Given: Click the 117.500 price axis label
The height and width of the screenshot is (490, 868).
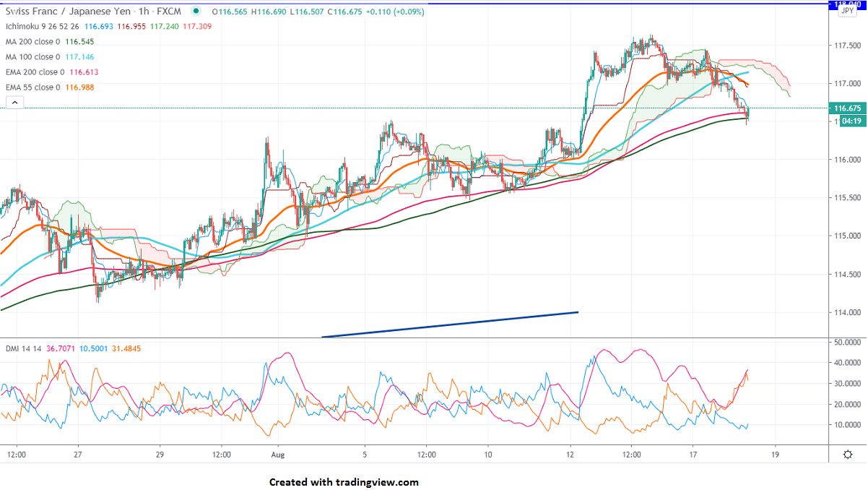Looking at the screenshot, I should pyautogui.click(x=846, y=45).
